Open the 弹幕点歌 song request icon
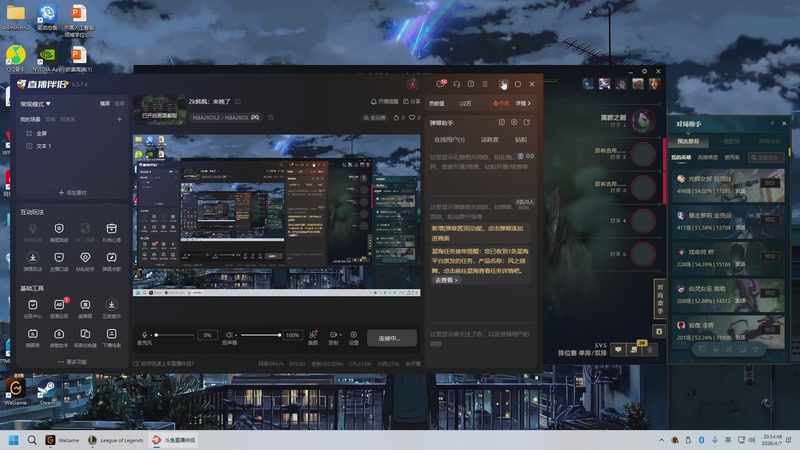This screenshot has height=450, width=800. pyautogui.click(x=111, y=258)
